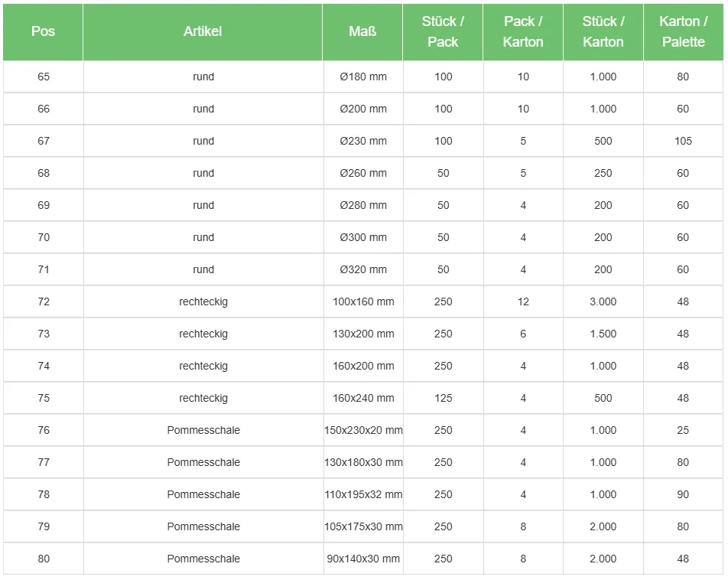Viewport: 728px width, 580px height.
Task: Select the 125 Stück per Pack value
Action: (x=444, y=398)
